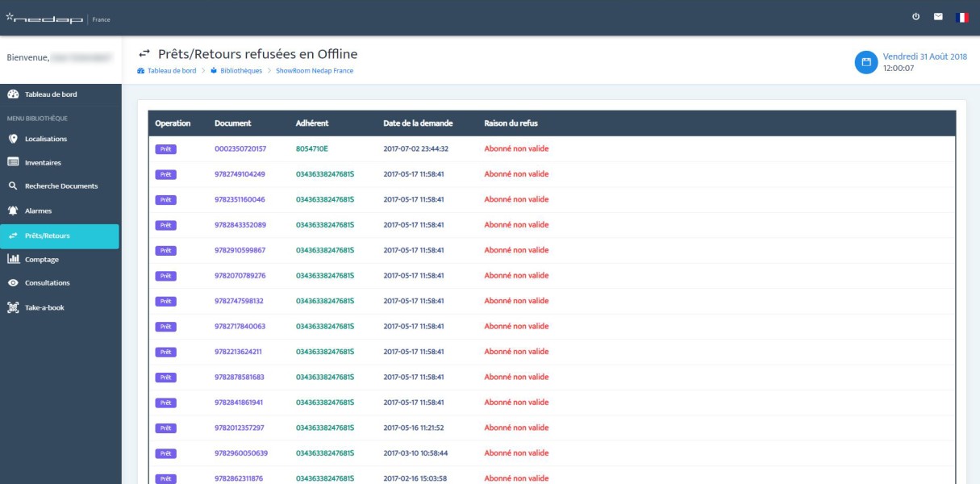Open document 9782960050639 link
Image resolution: width=980 pixels, height=484 pixels.
pyautogui.click(x=241, y=453)
